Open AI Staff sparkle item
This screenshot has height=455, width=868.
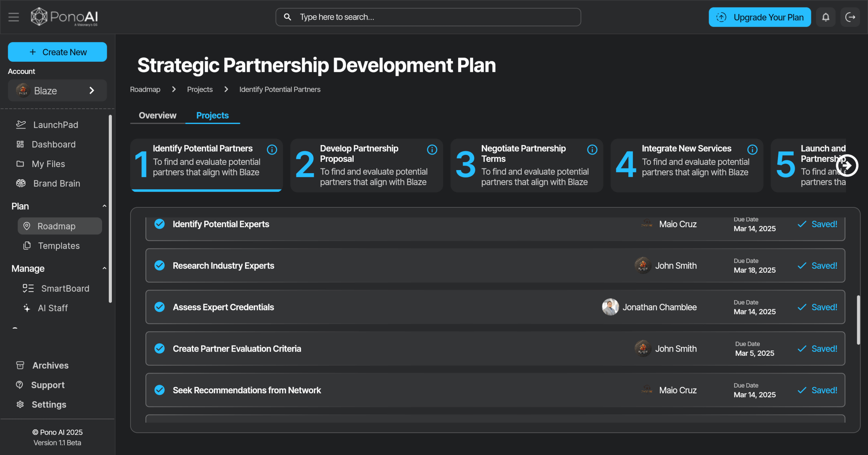coord(53,308)
